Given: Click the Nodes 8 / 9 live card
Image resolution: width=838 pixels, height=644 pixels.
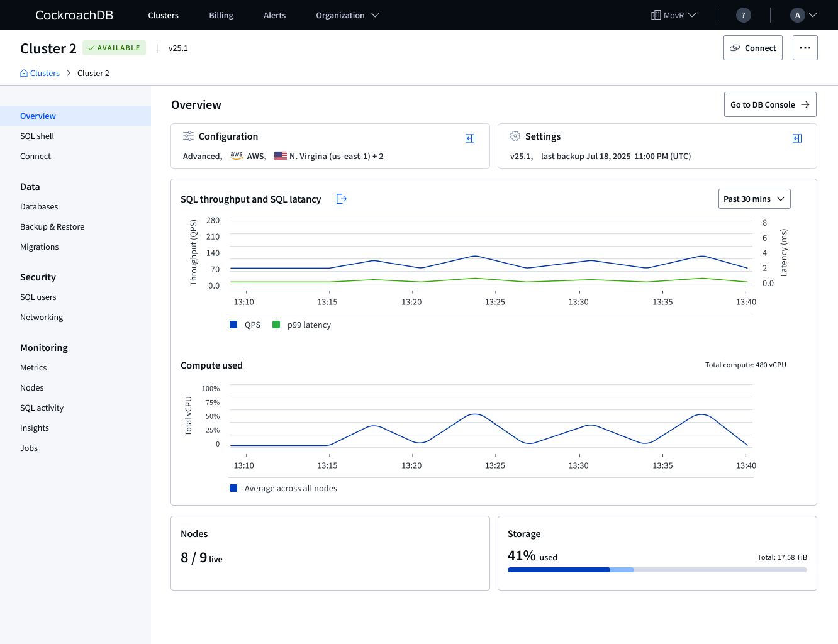Looking at the screenshot, I should coord(330,553).
